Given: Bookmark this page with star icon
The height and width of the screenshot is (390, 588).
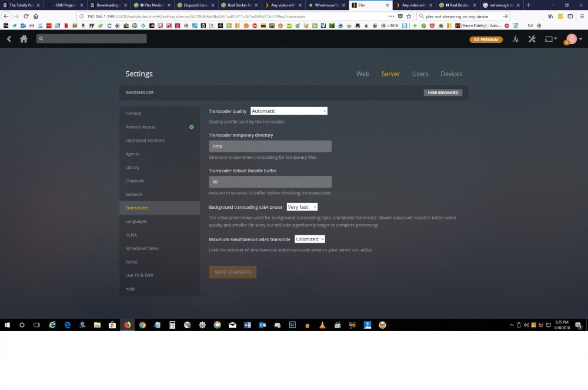Looking at the screenshot, I should pos(409,16).
